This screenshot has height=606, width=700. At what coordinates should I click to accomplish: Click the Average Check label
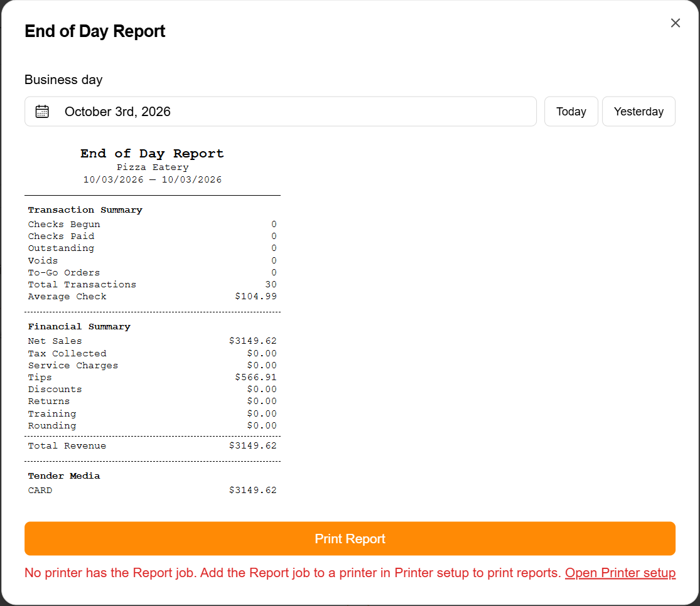tap(67, 297)
